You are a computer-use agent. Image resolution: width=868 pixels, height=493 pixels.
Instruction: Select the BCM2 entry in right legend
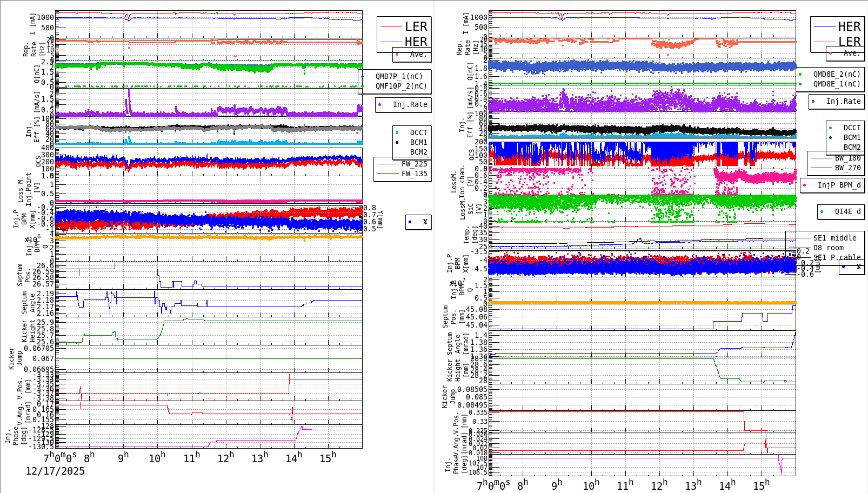click(x=852, y=146)
